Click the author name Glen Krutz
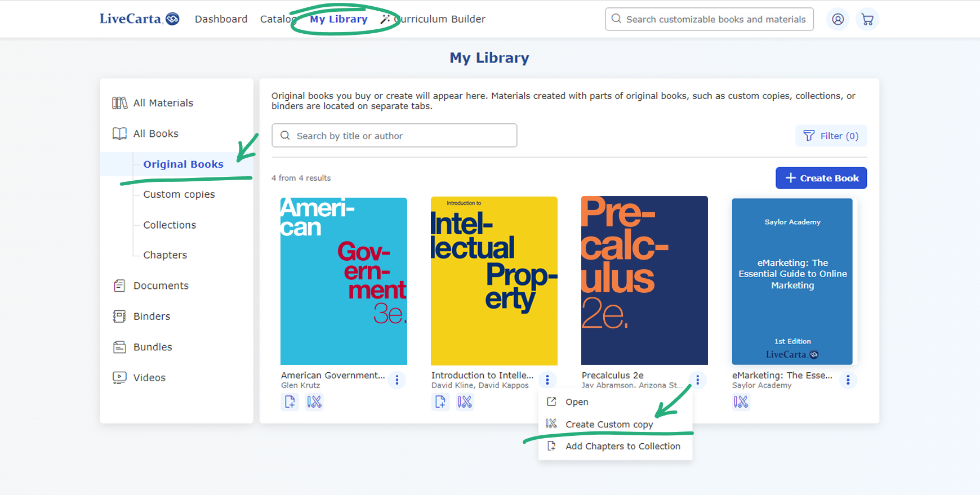Screen dimensions: 980x495 [x=300, y=385]
